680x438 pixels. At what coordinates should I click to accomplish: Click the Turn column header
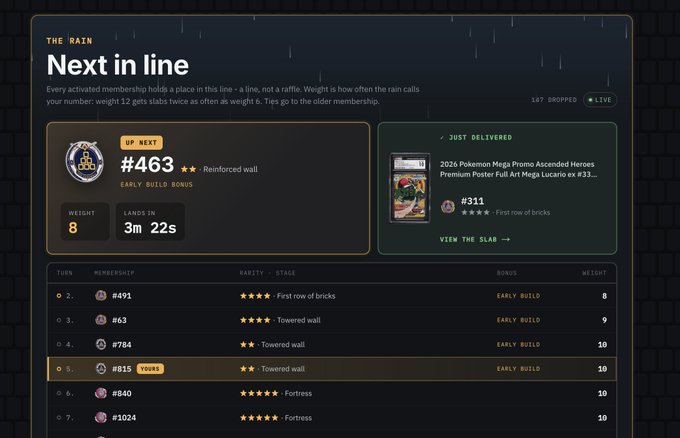[65, 273]
